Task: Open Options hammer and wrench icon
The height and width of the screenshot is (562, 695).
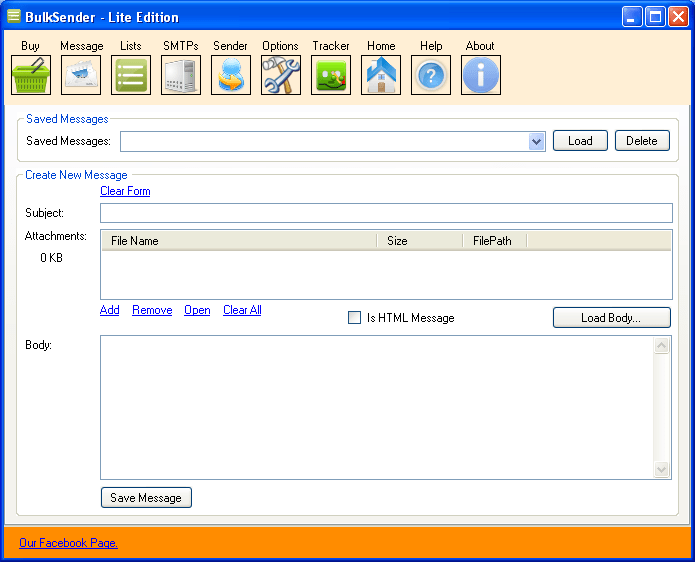Action: click(281, 75)
